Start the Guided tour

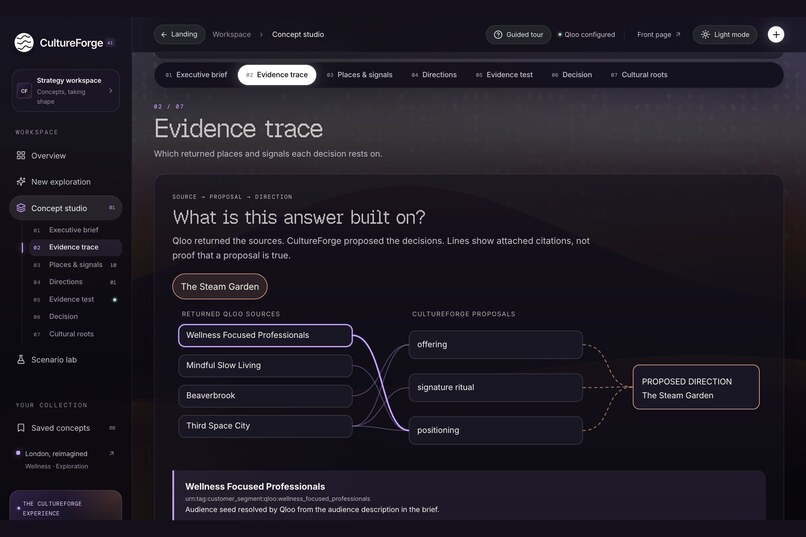point(518,34)
